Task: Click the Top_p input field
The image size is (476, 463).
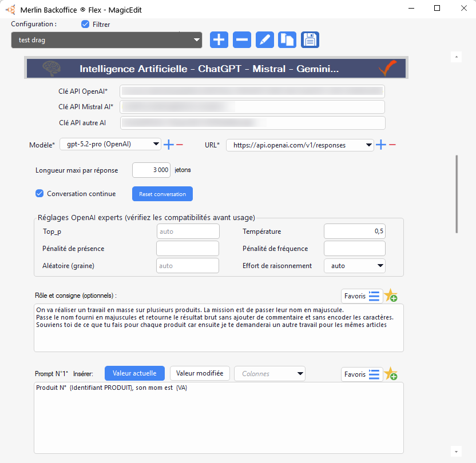Action: tap(188, 231)
